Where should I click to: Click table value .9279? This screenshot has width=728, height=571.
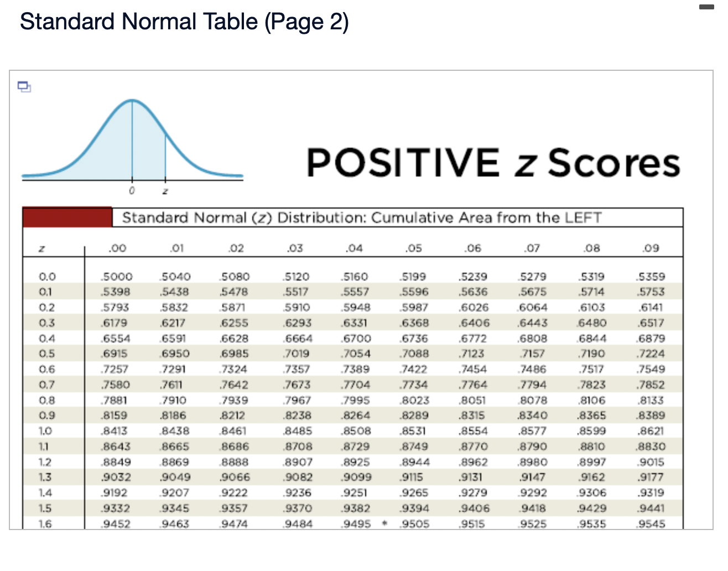(x=473, y=493)
